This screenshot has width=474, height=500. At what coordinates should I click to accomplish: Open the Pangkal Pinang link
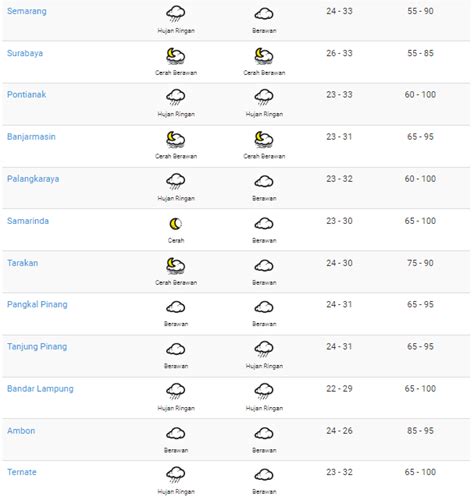[x=37, y=305]
